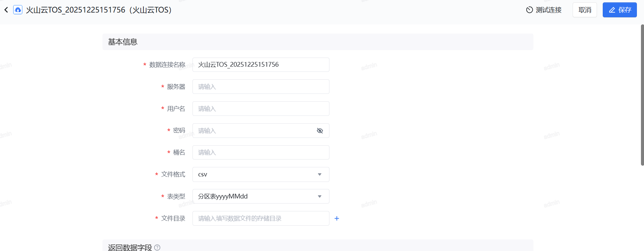Click the help icon beside 返回数据字段
This screenshot has height=251, width=644.
click(x=157, y=248)
